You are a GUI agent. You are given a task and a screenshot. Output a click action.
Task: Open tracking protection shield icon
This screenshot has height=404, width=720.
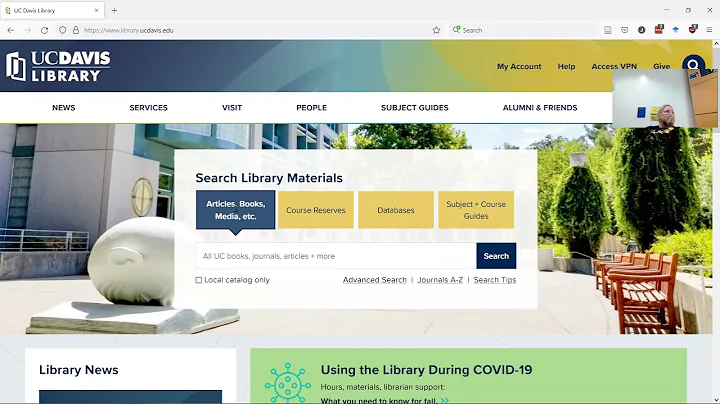(62, 30)
